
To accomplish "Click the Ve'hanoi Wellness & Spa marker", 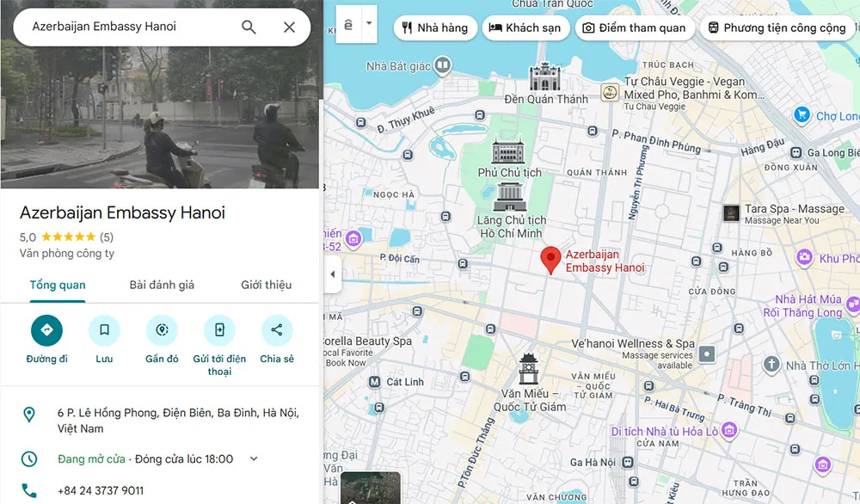I will (707, 353).
